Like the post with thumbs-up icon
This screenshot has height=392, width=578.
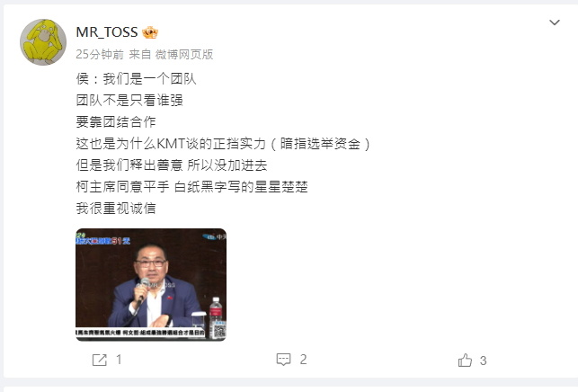pyautogui.click(x=465, y=361)
